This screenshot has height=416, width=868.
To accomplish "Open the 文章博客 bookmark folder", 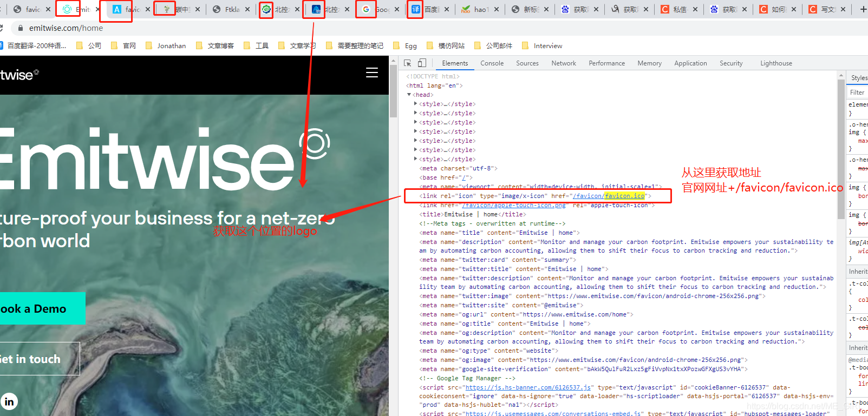I will pyautogui.click(x=215, y=46).
